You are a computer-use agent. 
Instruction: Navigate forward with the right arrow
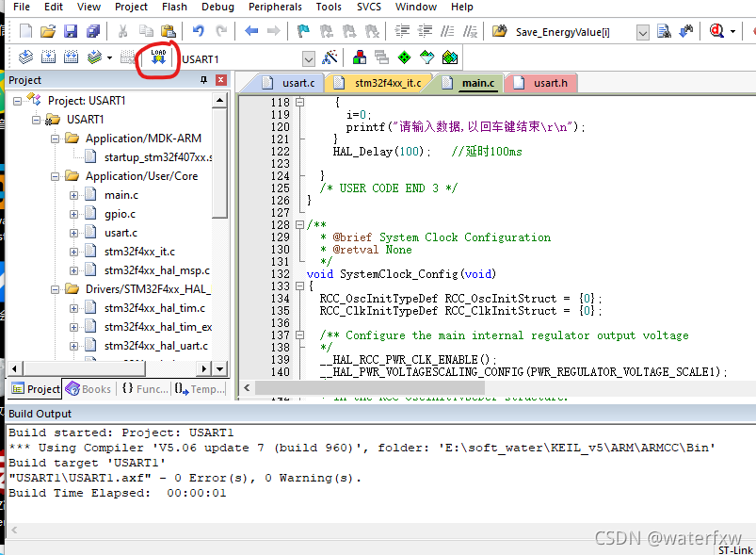coord(273,31)
